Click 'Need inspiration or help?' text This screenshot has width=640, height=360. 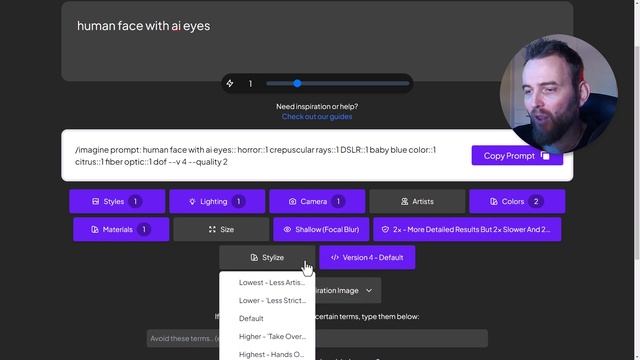point(317,107)
